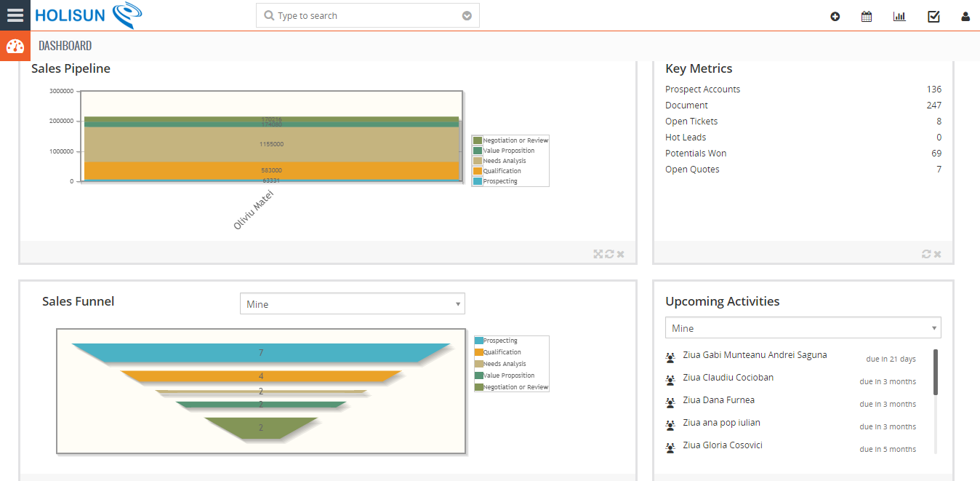980x481 pixels.
Task: Open the hamburger main menu
Action: [x=15, y=15]
